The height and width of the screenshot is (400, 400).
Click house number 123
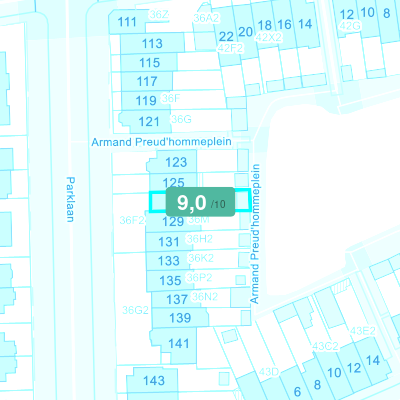pos(176,162)
